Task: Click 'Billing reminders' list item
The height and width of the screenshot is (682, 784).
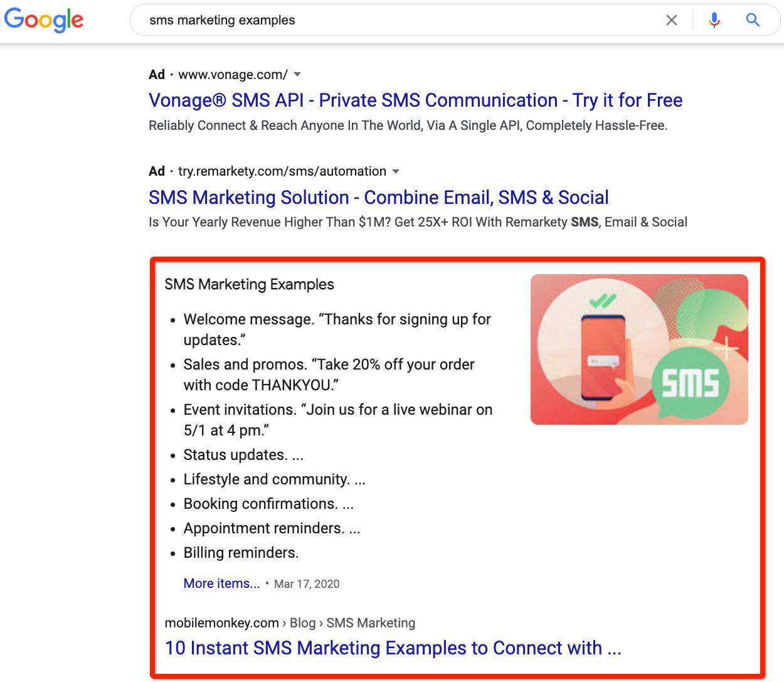Action: pyautogui.click(x=241, y=553)
